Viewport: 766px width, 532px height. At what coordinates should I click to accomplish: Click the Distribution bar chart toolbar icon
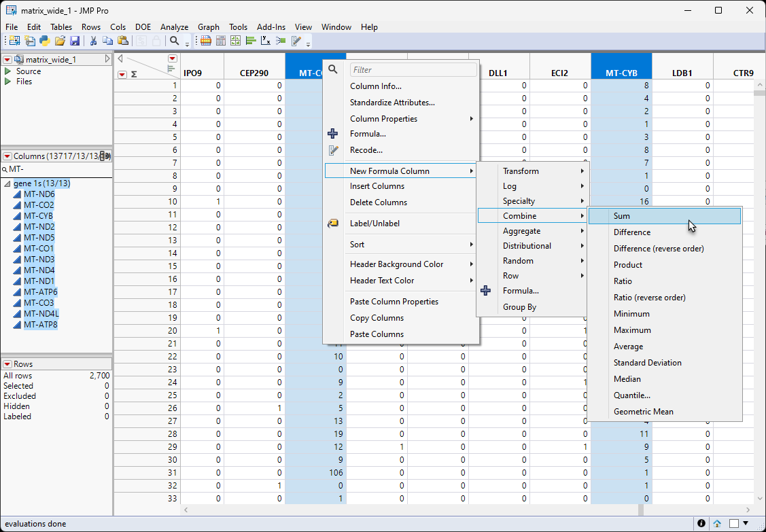coord(251,41)
